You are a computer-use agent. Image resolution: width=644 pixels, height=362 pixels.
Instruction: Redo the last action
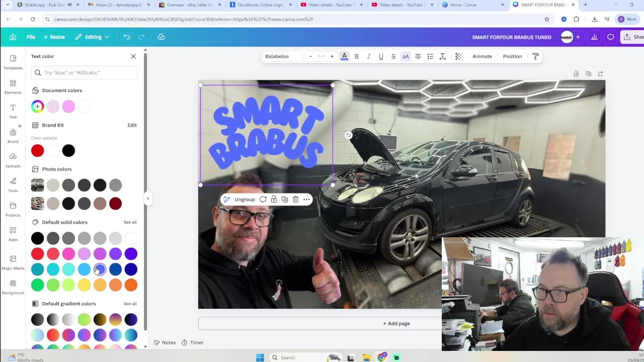141,37
